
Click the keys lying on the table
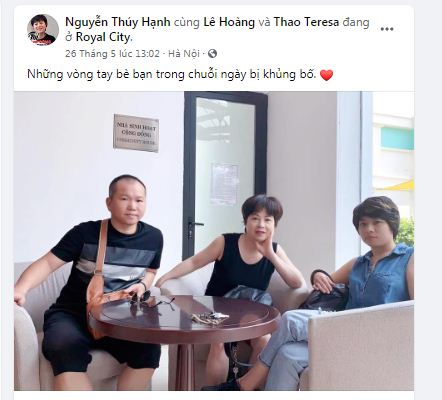tap(210, 318)
